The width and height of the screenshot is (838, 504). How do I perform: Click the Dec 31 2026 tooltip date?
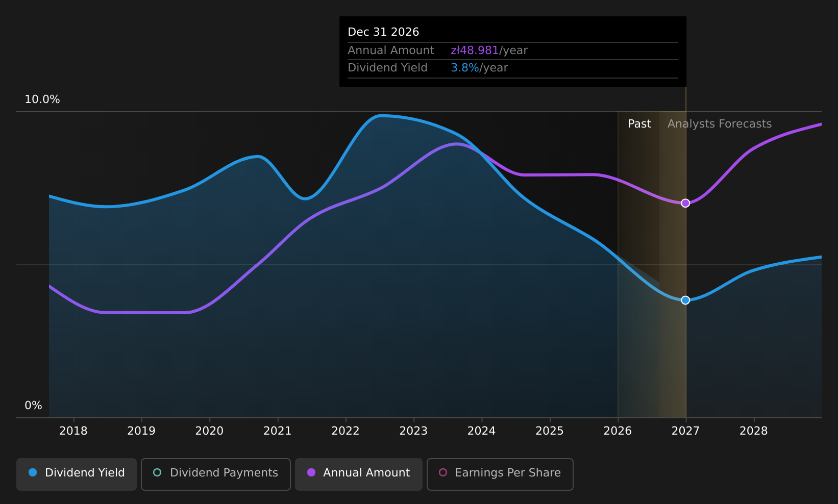click(383, 32)
